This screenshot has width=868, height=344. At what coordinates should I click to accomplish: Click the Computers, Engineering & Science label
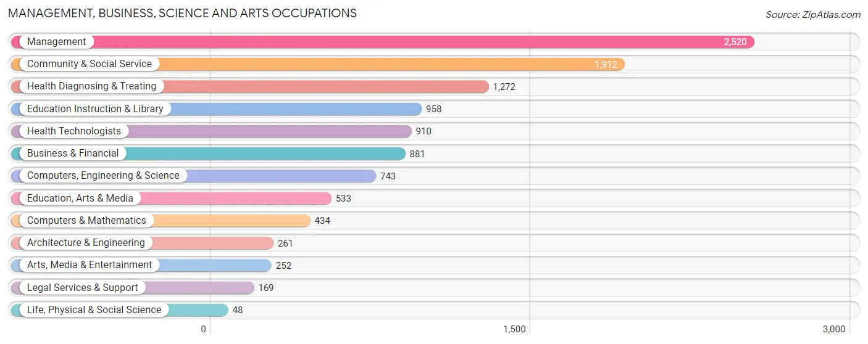tap(103, 175)
